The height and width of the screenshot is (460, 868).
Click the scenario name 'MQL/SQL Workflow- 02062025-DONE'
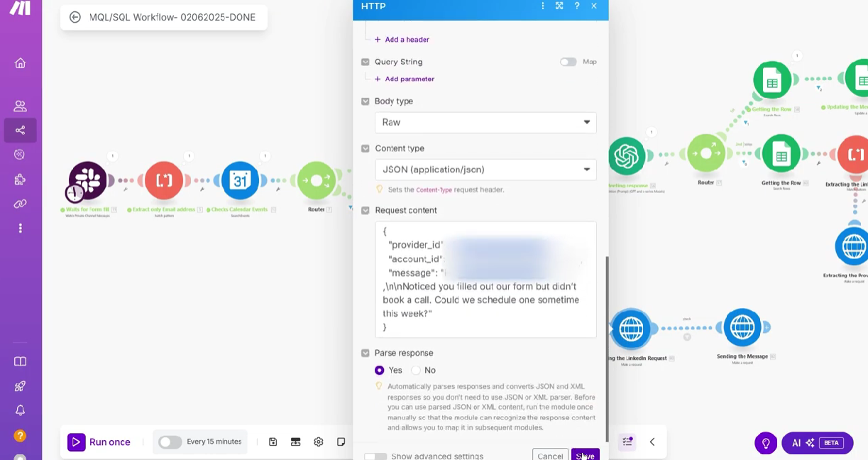pos(172,17)
